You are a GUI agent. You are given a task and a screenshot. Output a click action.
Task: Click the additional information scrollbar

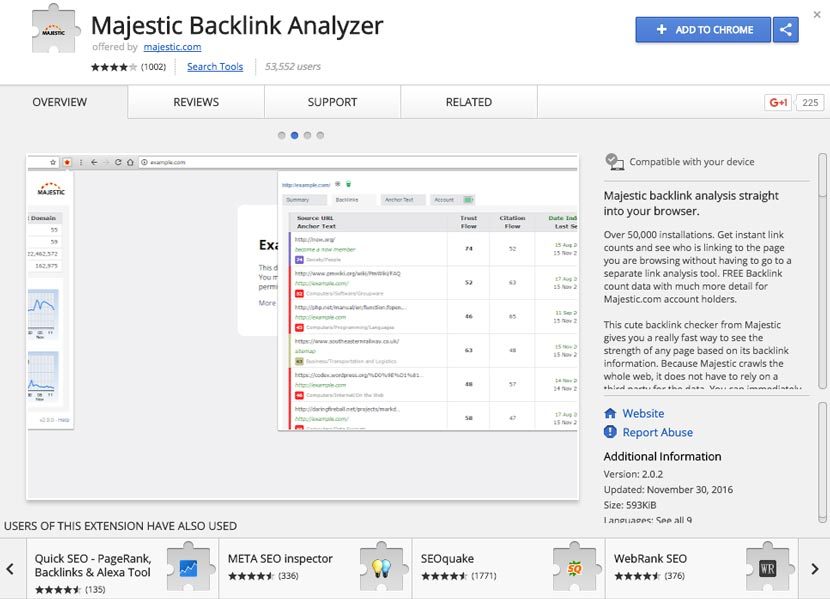(x=822, y=461)
